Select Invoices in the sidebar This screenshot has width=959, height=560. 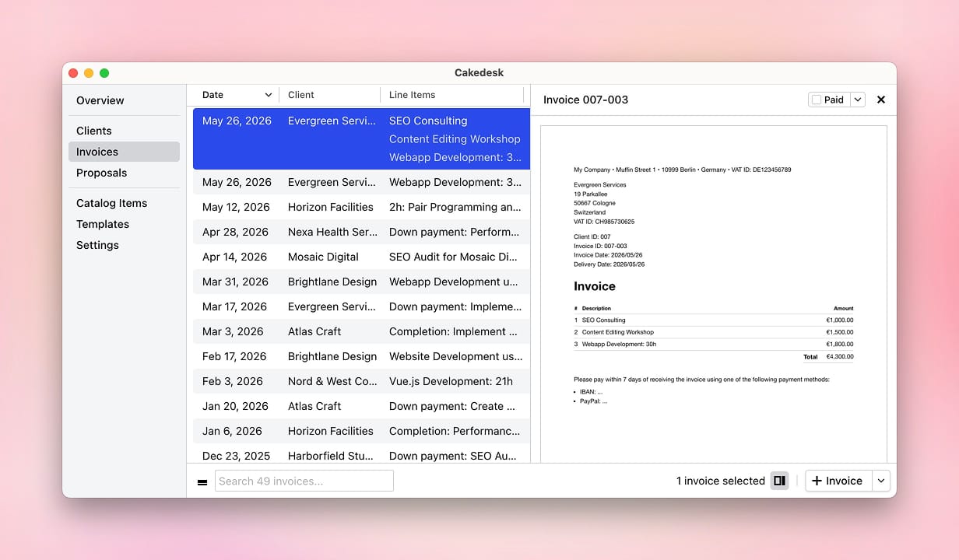[124, 152]
